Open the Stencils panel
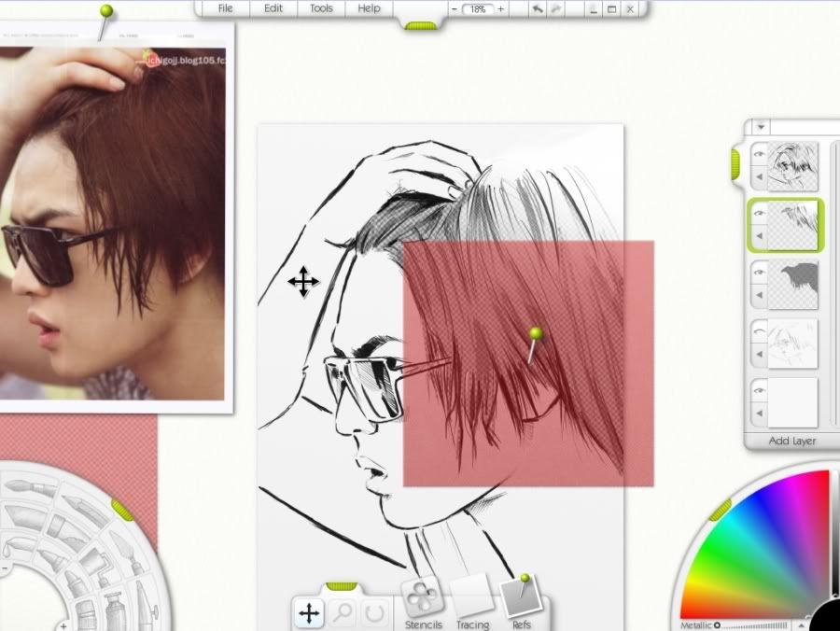This screenshot has width=840, height=631. [x=423, y=604]
